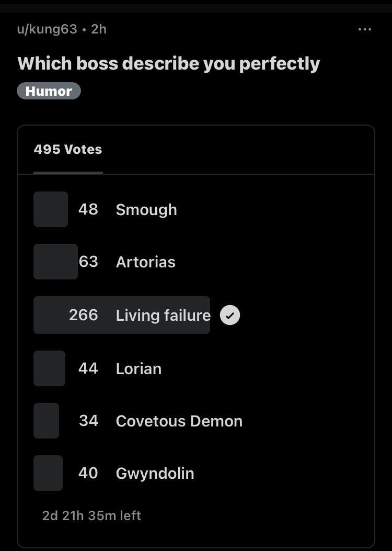Click the Humor flair tag
Screen dimensions: 392x551
click(49, 91)
